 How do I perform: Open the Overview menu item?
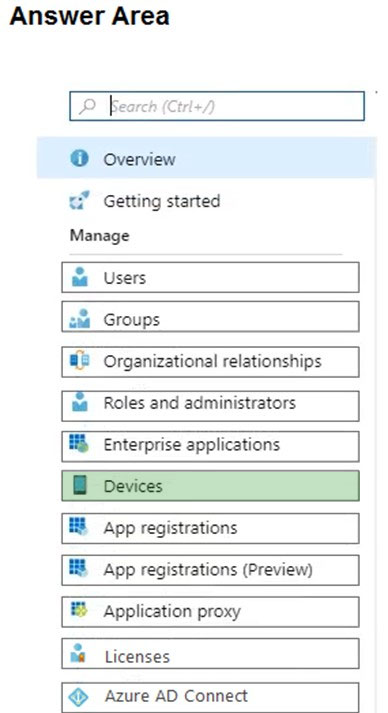click(206, 159)
